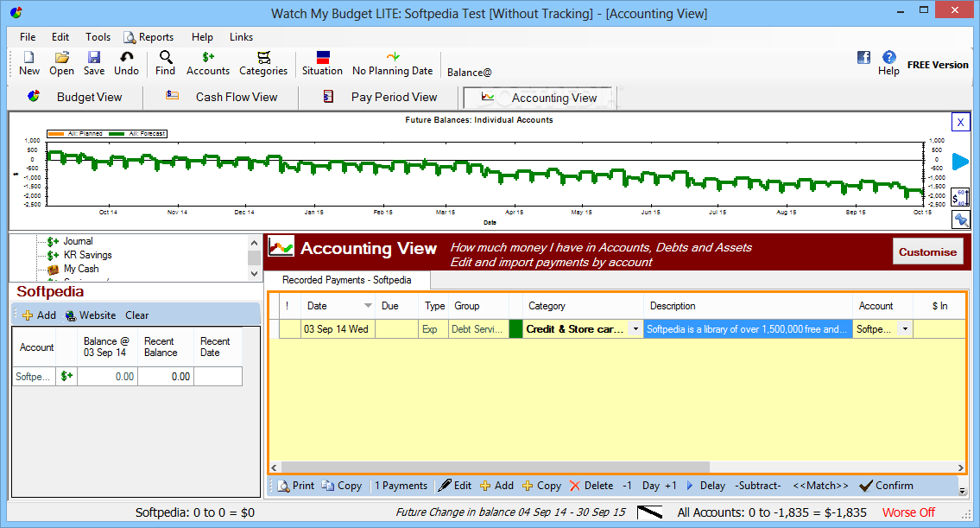The width and height of the screenshot is (980, 528).
Task: Click the Debt Servi... group cell
Action: pos(478,329)
